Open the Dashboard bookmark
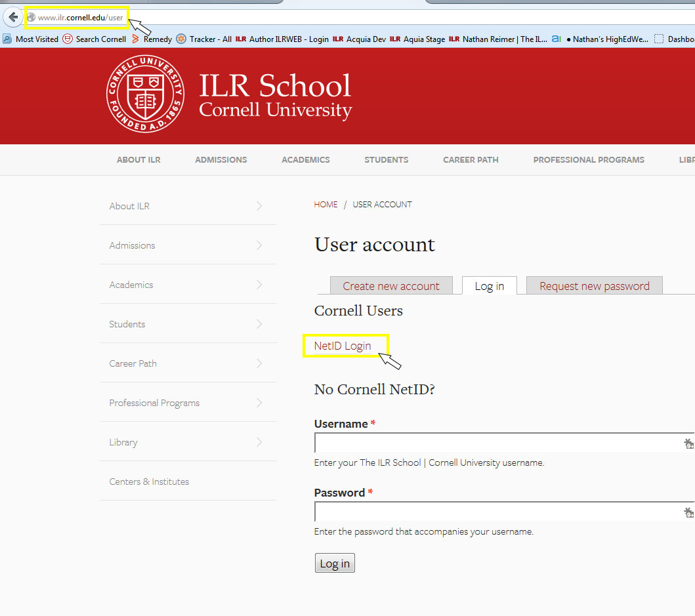The width and height of the screenshot is (695, 616). click(x=674, y=39)
